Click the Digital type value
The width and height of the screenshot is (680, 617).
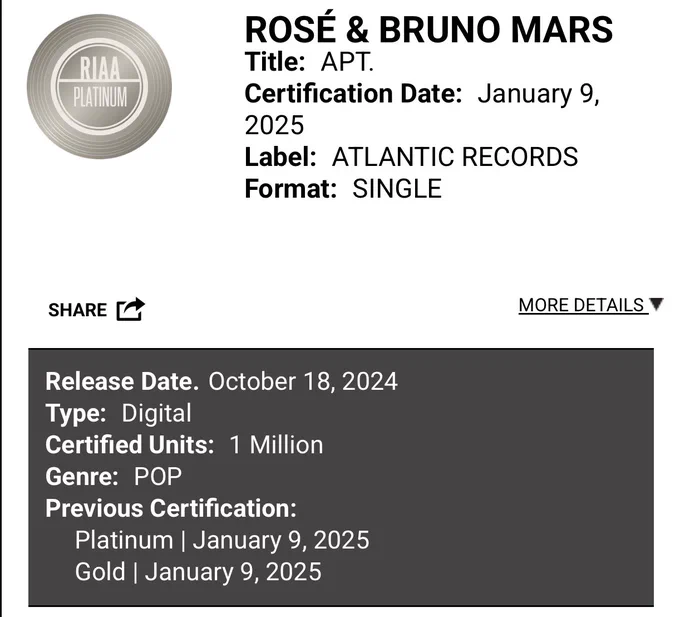(156, 413)
